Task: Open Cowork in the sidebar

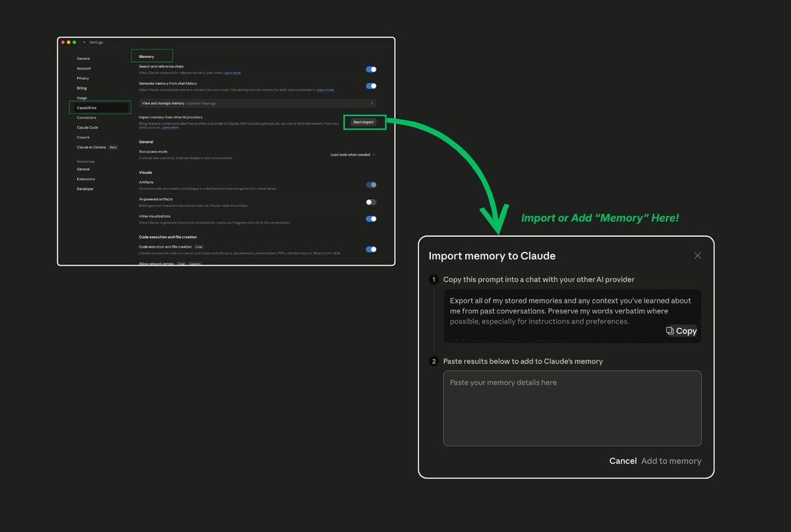Action: (x=83, y=137)
